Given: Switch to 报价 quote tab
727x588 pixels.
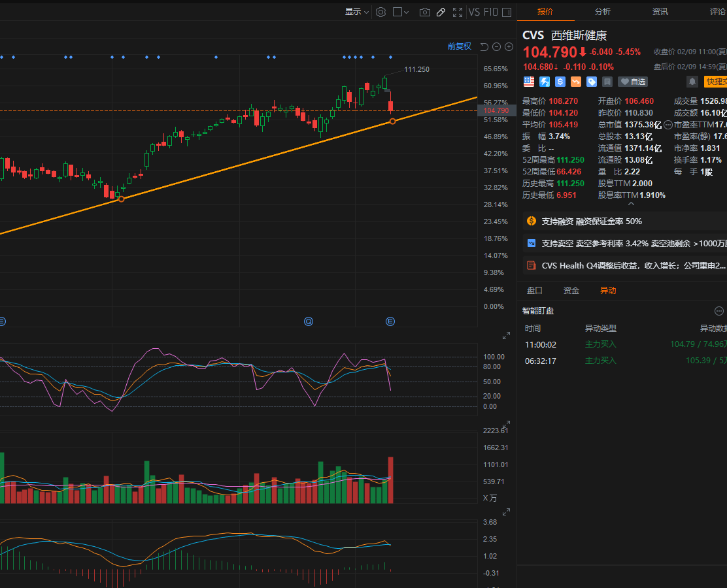Looking at the screenshot, I should [545, 12].
